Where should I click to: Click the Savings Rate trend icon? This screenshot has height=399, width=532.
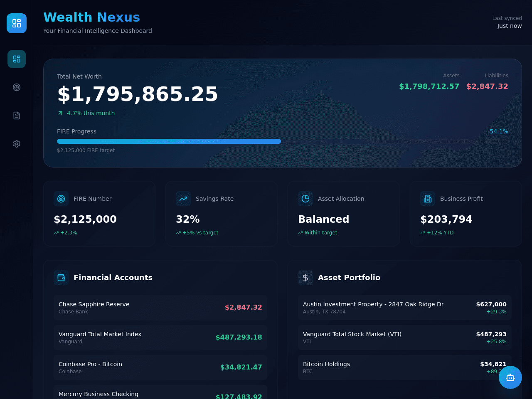tap(183, 199)
